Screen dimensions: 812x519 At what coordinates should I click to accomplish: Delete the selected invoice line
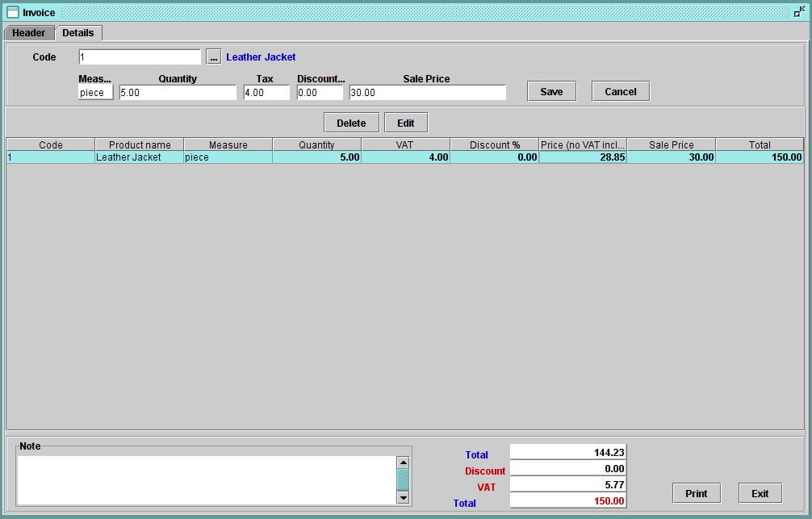351,122
